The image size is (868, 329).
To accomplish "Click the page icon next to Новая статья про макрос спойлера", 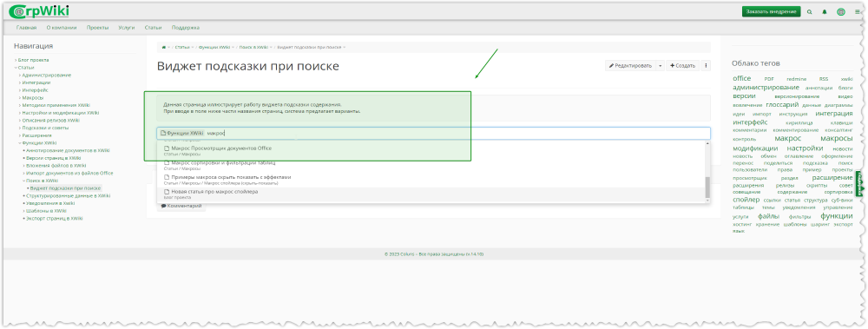I will click(x=166, y=192).
